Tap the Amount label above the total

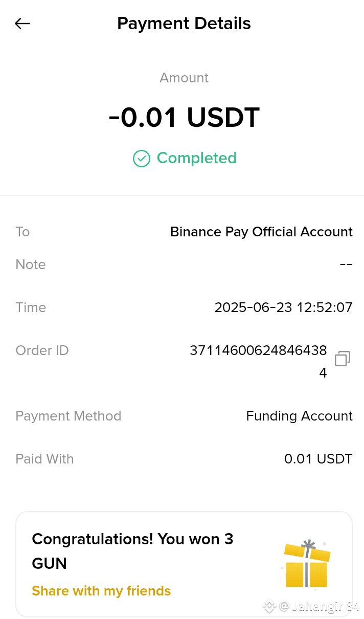(184, 78)
